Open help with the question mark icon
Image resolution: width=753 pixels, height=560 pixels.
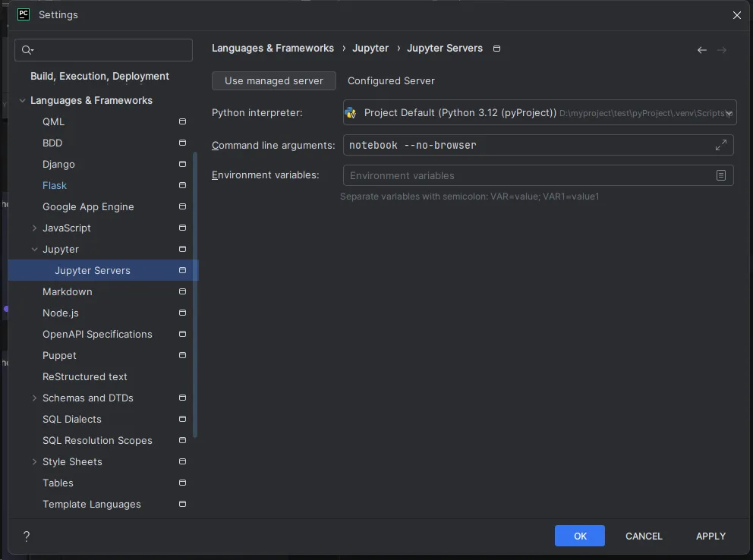pyautogui.click(x=27, y=536)
